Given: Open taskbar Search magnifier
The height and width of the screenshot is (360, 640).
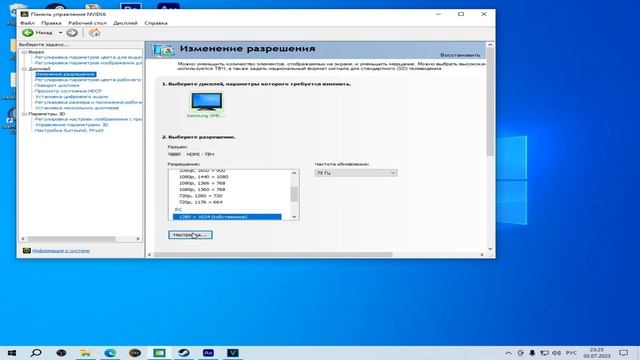Looking at the screenshot, I should [36, 353].
